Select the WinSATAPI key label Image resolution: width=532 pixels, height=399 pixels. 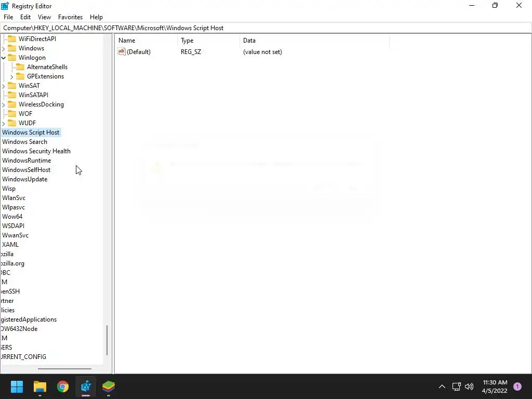tap(33, 95)
